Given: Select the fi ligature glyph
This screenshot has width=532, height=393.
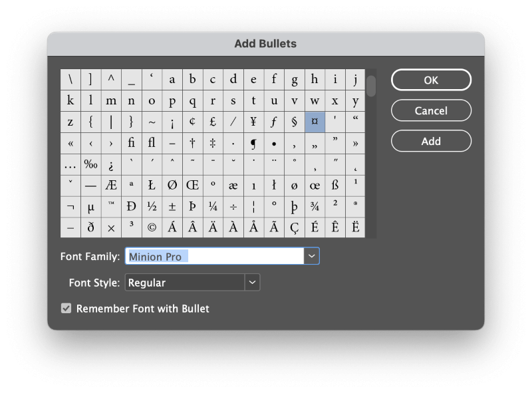Looking at the screenshot, I should tap(132, 143).
